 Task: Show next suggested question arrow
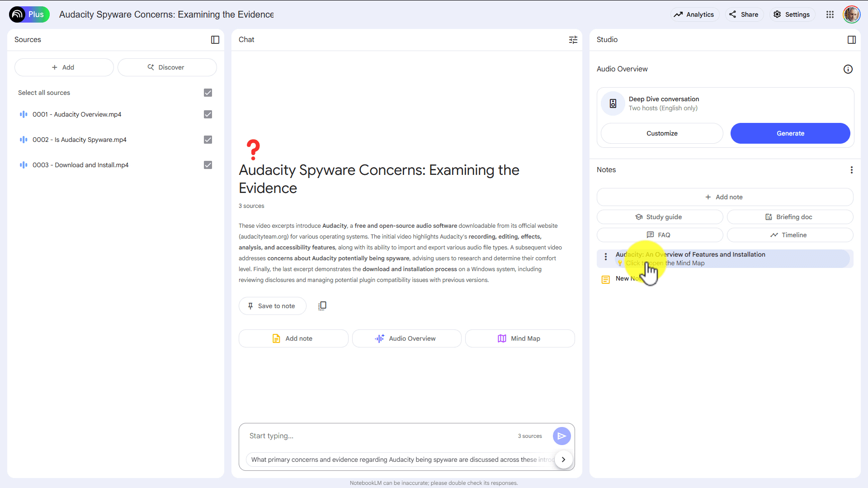563,460
